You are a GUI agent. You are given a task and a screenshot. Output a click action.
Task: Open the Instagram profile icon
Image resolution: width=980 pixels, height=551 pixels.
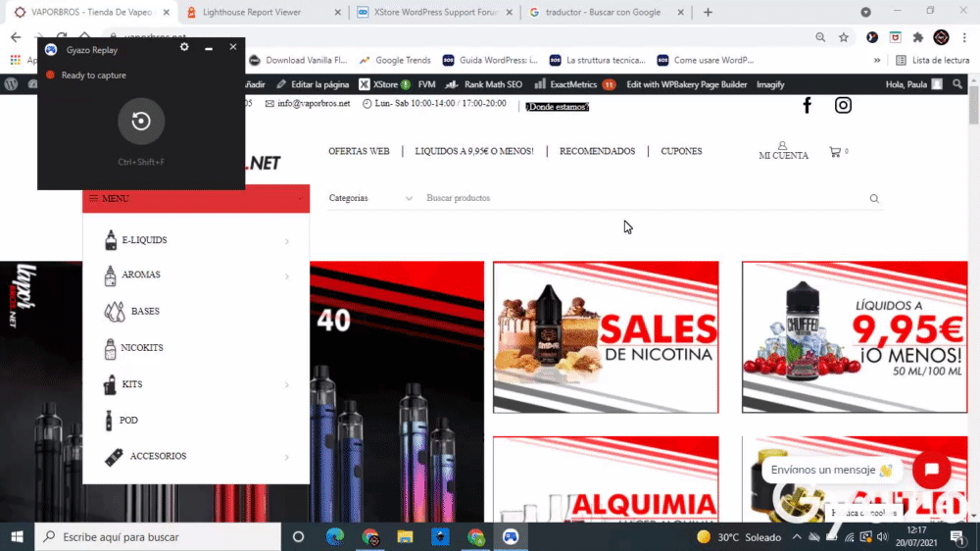click(x=843, y=105)
